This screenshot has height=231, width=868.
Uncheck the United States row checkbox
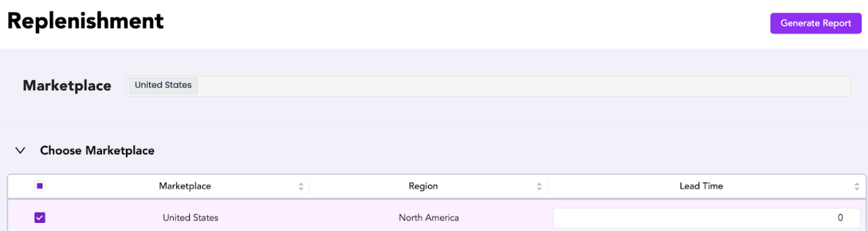click(x=40, y=218)
